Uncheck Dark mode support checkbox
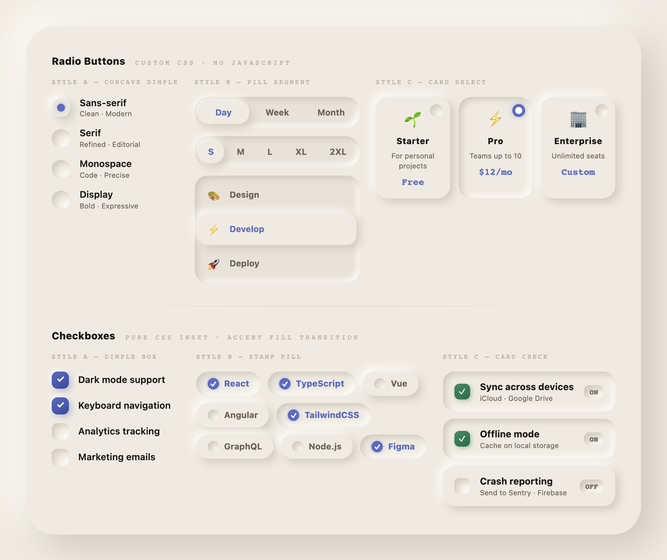 point(60,380)
